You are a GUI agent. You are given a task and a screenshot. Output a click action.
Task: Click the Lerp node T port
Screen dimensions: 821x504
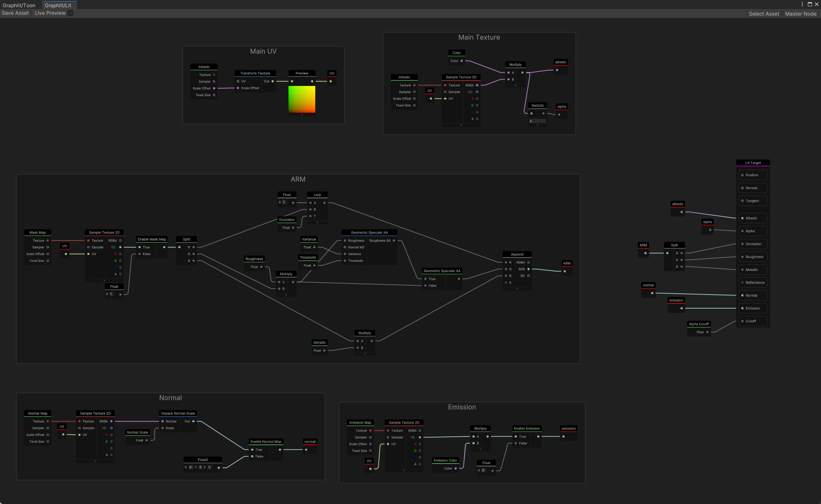pos(310,216)
